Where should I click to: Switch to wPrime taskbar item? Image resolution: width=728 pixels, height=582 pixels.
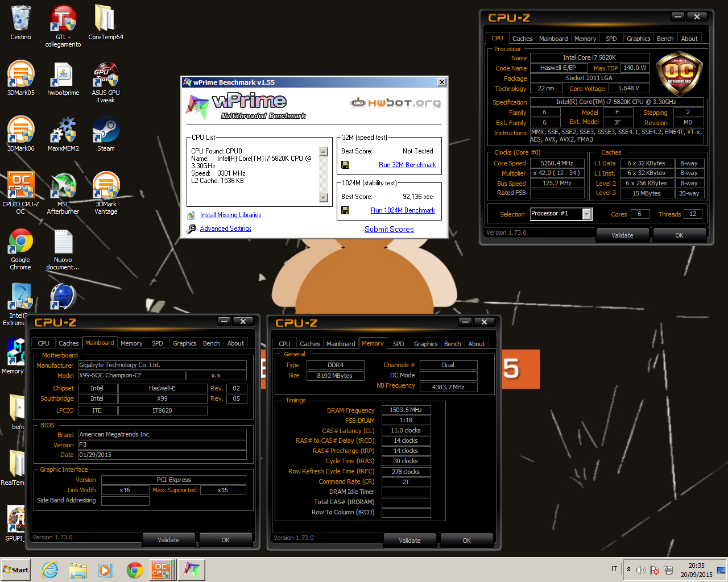point(191,570)
